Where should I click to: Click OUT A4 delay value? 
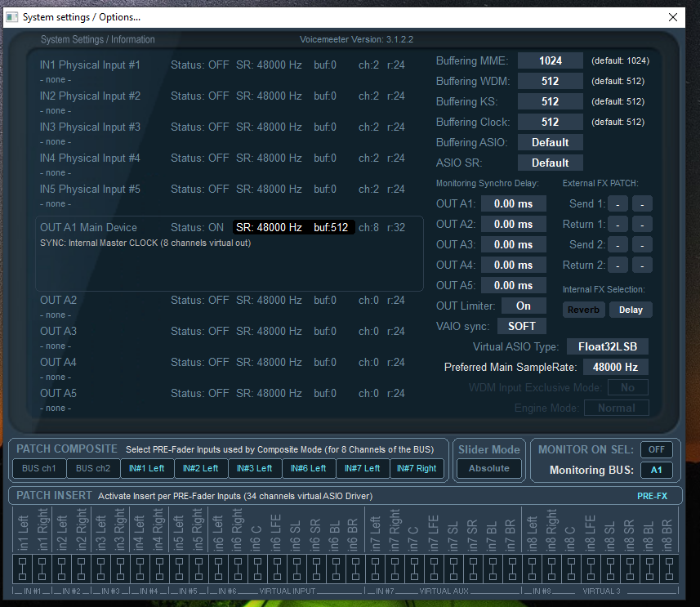pos(514,265)
